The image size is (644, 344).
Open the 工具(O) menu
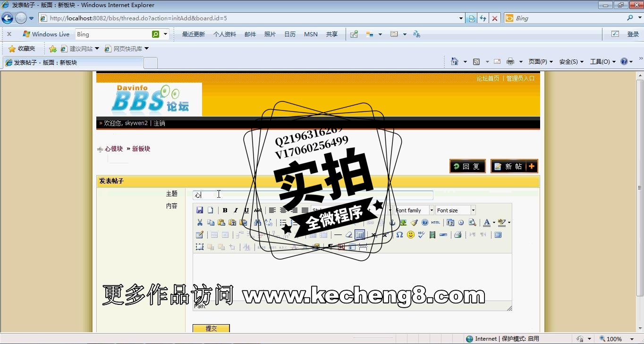pyautogui.click(x=602, y=62)
